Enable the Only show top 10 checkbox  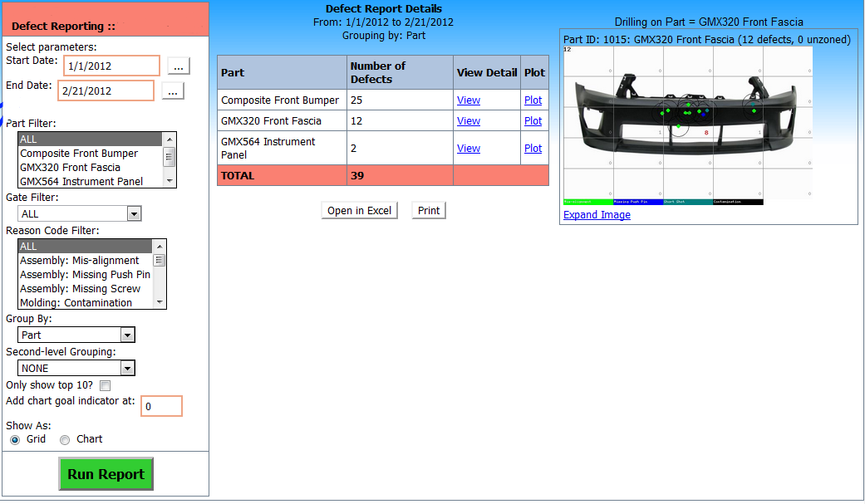(x=105, y=385)
